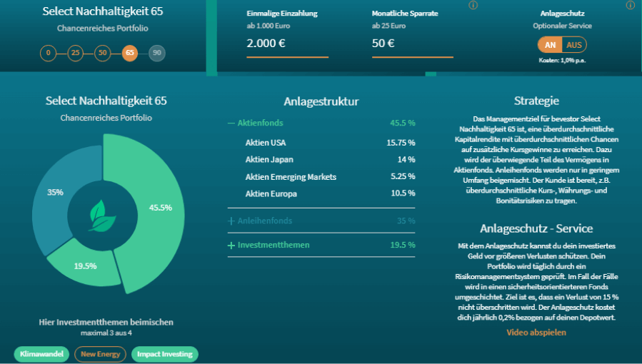Expand the Investmentthemen section
The image size is (642, 364).
321,245
